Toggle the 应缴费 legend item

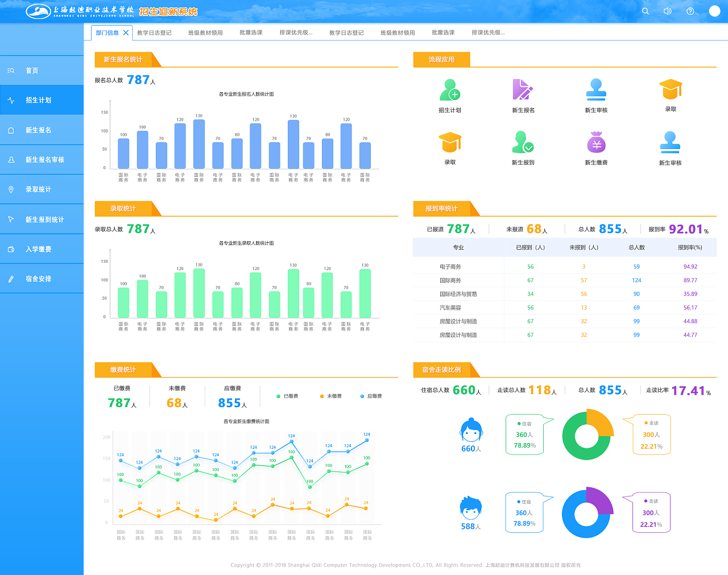coord(371,396)
